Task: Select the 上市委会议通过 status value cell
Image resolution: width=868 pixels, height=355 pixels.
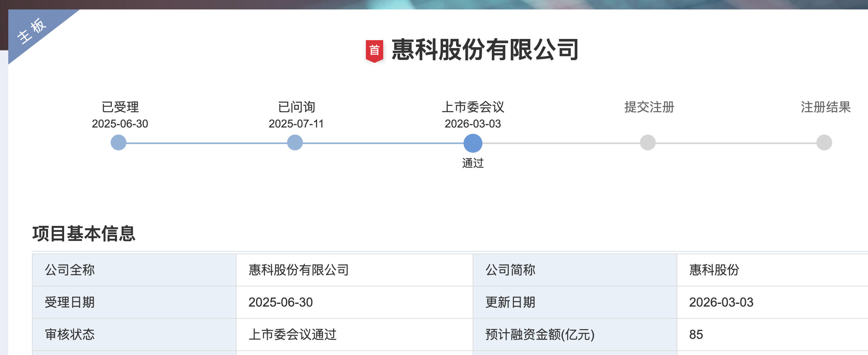Action: pyautogui.click(x=293, y=335)
